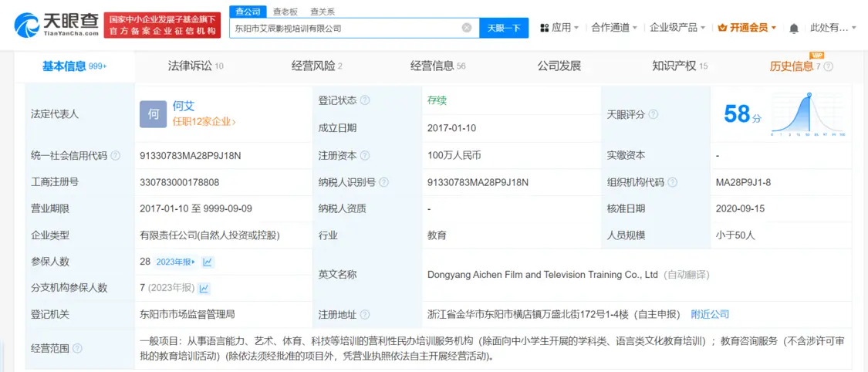Screen dimensions: 868x372
Task: Click help icon beside 历史信息 tab
Action: (x=828, y=66)
